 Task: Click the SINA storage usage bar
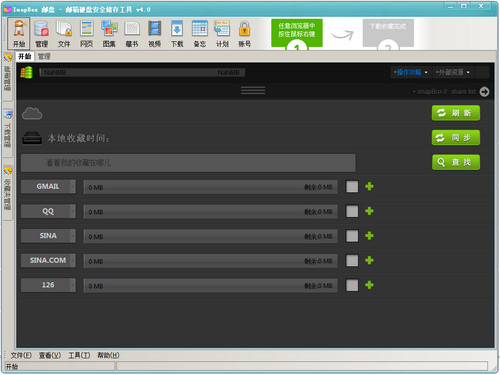[x=211, y=236]
